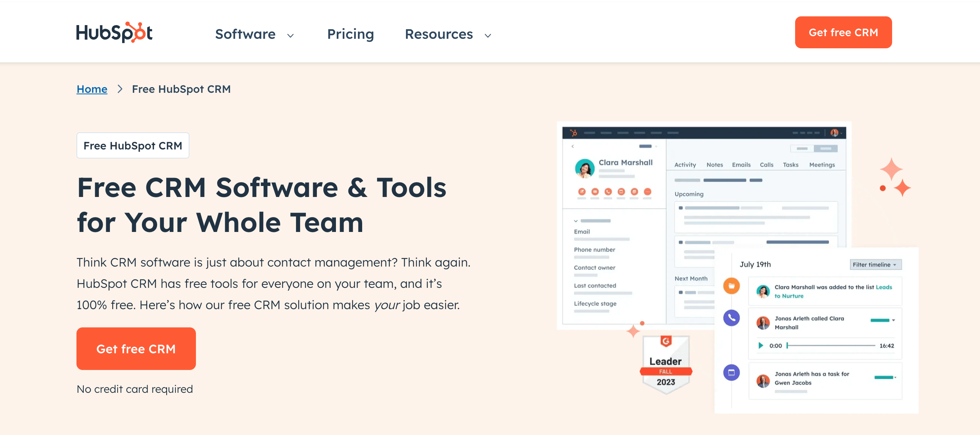Click the Free HubSpot CRM badge label
The height and width of the screenshot is (435, 980).
[133, 146]
